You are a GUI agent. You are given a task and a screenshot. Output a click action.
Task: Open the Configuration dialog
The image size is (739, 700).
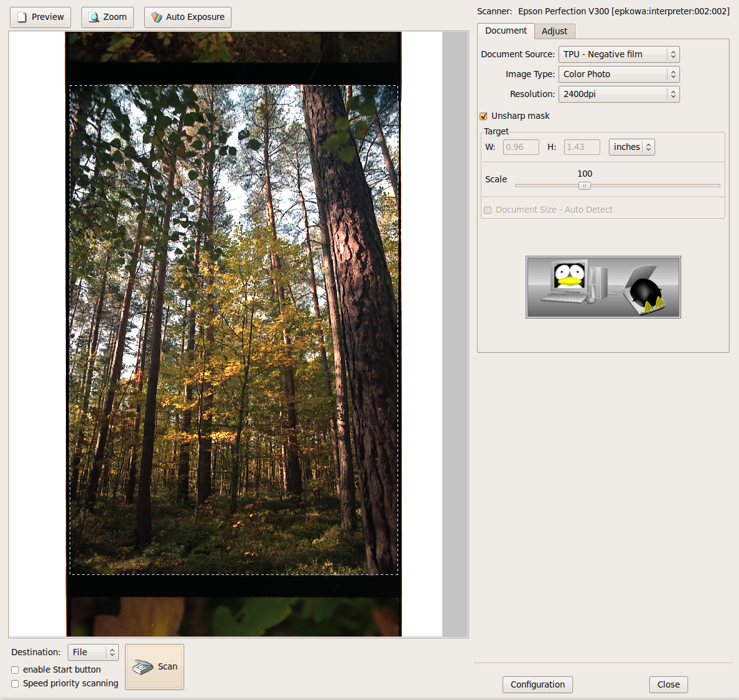pos(537,684)
